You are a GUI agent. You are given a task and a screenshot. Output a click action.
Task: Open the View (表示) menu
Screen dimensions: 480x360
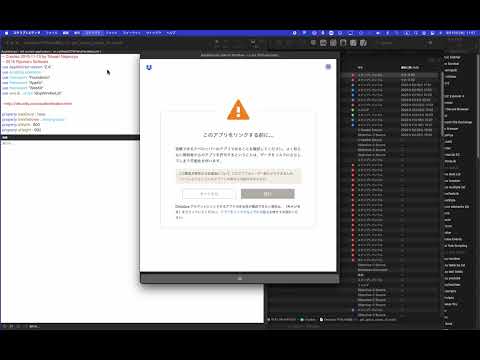click(x=77, y=33)
